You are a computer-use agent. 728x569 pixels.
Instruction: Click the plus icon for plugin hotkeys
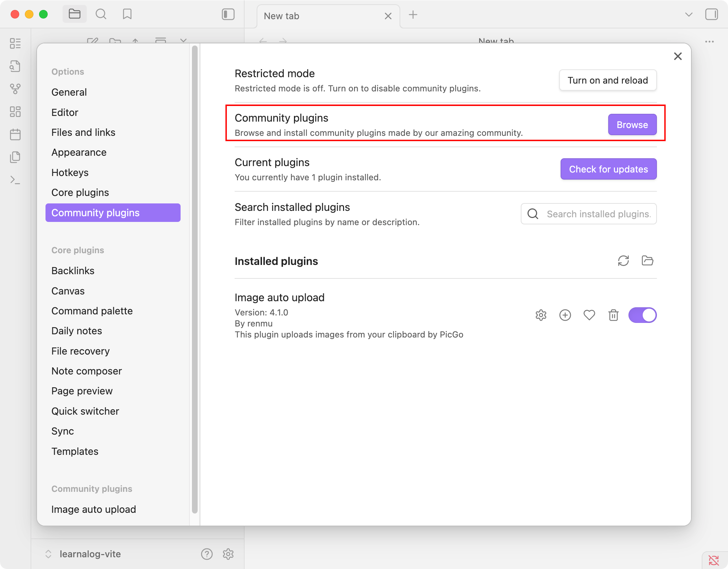[565, 315]
